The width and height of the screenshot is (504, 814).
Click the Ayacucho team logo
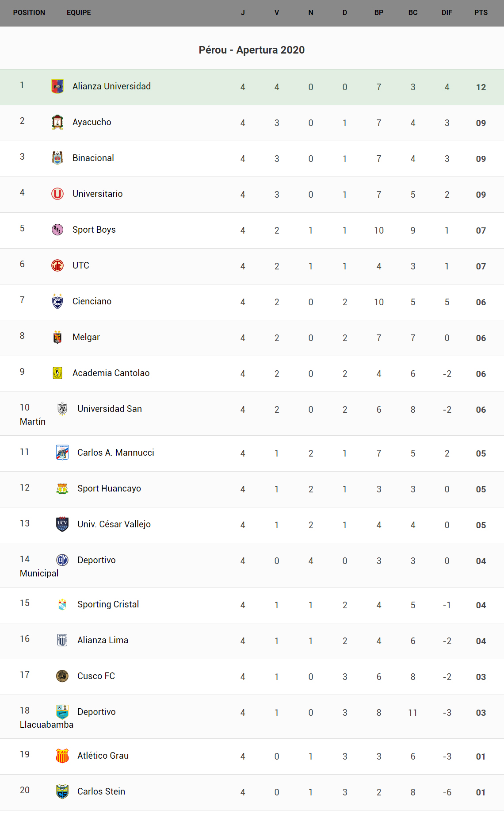click(x=57, y=122)
